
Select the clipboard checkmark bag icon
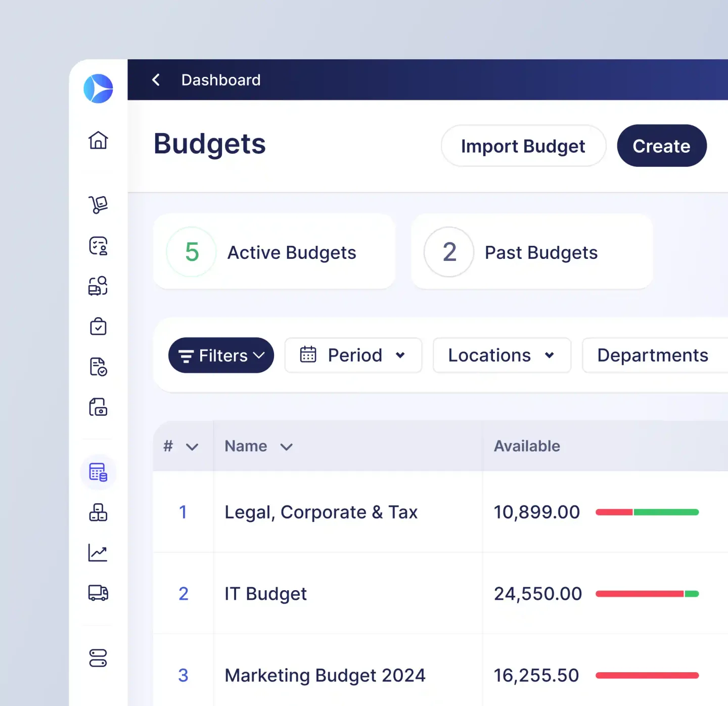[x=98, y=327]
